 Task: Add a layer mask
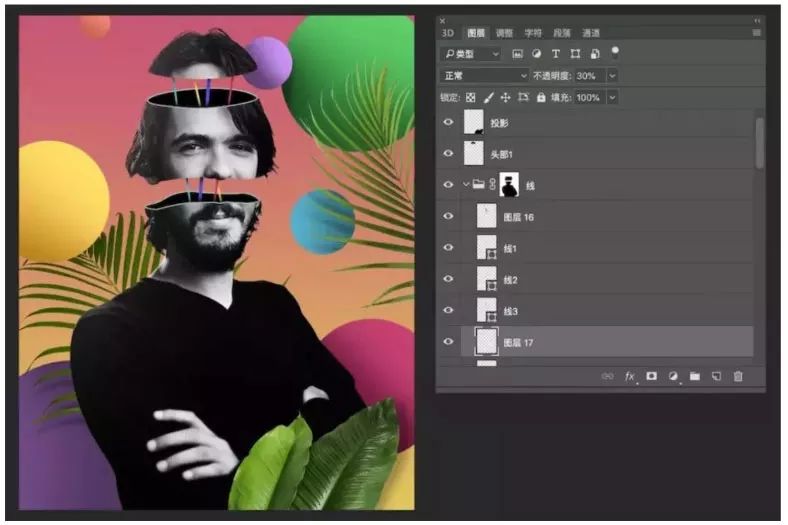[651, 376]
